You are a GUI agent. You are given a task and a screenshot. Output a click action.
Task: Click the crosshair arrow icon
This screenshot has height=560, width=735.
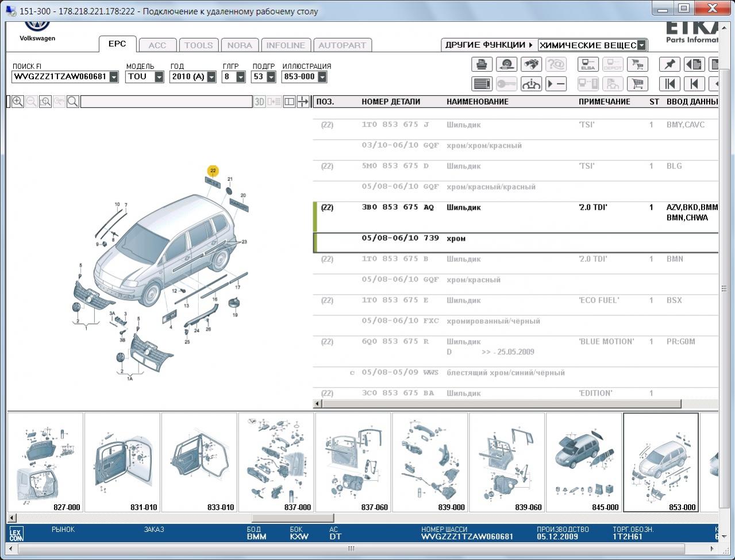pos(303,102)
